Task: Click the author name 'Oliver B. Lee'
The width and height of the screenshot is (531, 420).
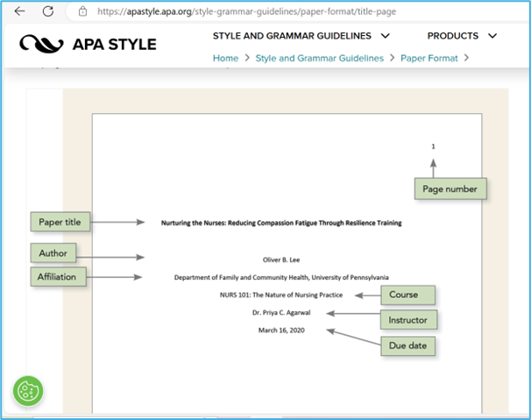Action: pos(281,260)
